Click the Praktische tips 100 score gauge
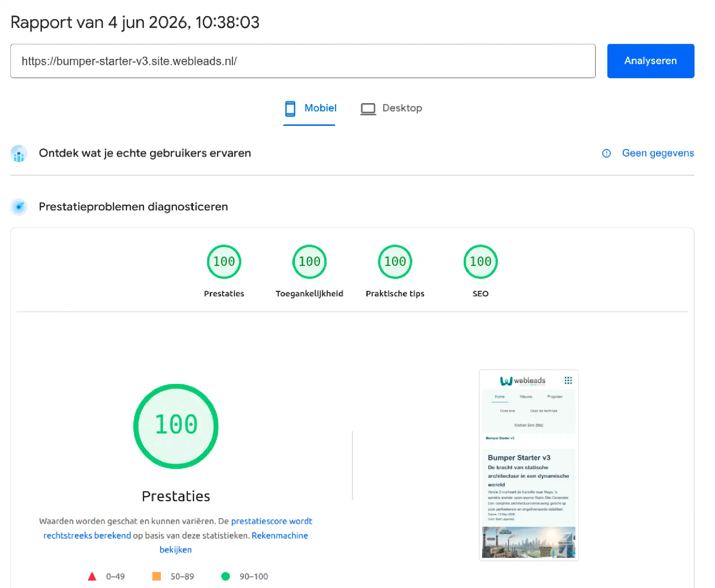Screen dimensions: 715x588 pyautogui.click(x=395, y=261)
